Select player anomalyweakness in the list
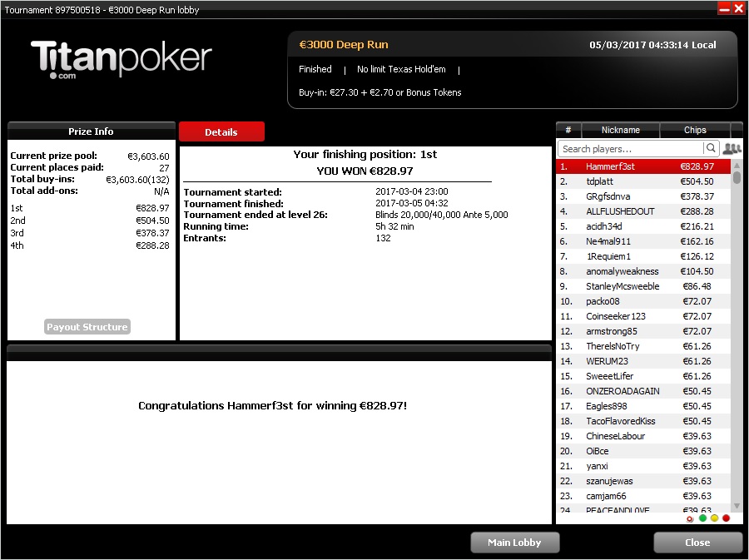 643,271
